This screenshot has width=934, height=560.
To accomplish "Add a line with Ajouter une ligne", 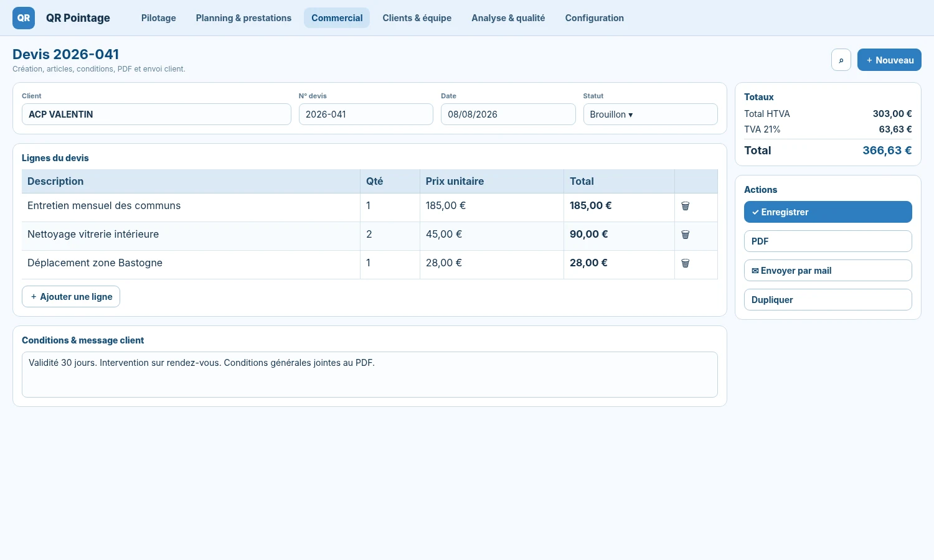I will [x=71, y=296].
